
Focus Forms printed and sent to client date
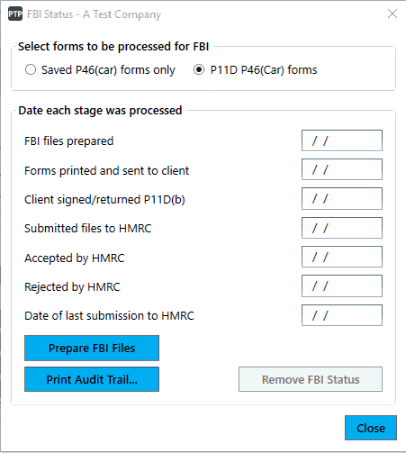coord(342,169)
